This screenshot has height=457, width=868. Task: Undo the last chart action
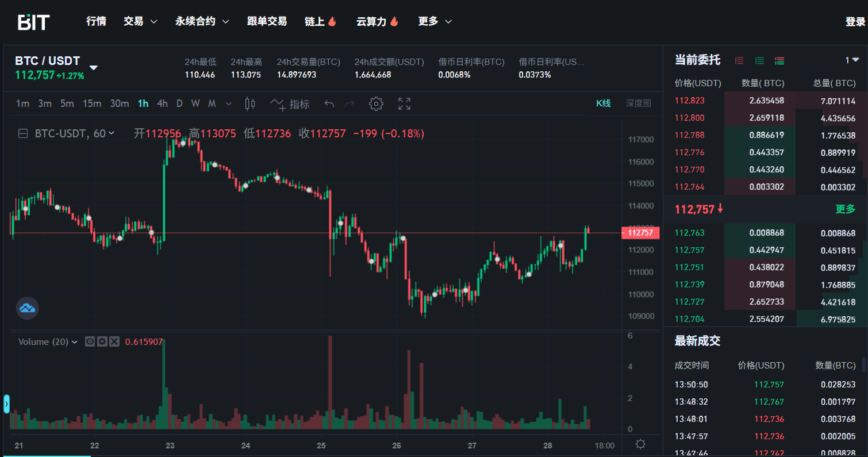pyautogui.click(x=329, y=104)
